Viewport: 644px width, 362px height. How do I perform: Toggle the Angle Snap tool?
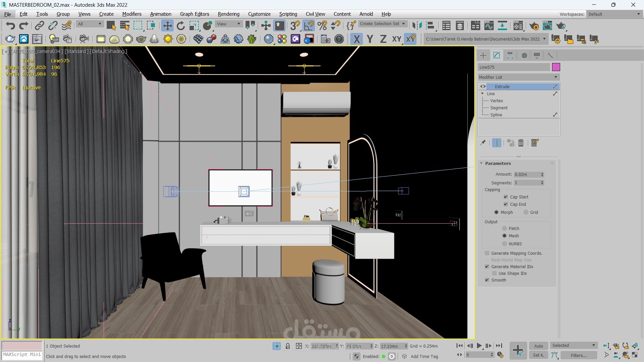[x=309, y=26]
